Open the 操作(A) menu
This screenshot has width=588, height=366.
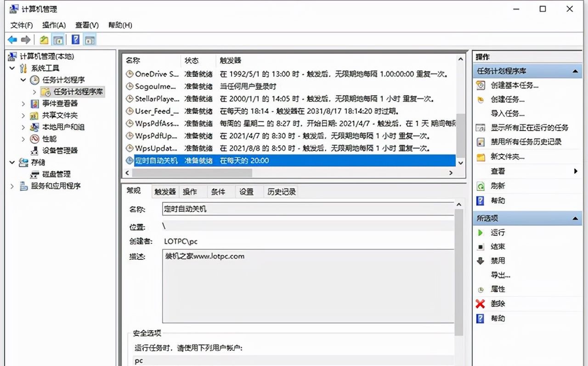coord(54,25)
